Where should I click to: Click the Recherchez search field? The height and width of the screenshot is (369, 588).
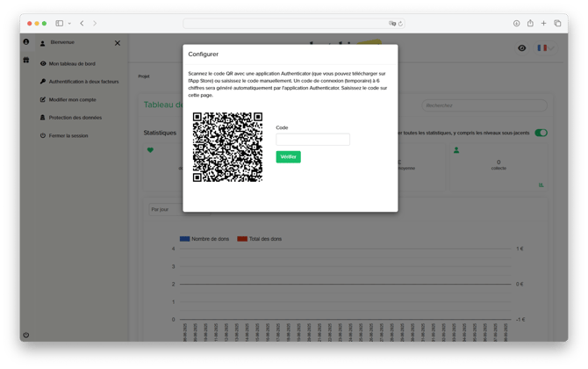(484, 105)
